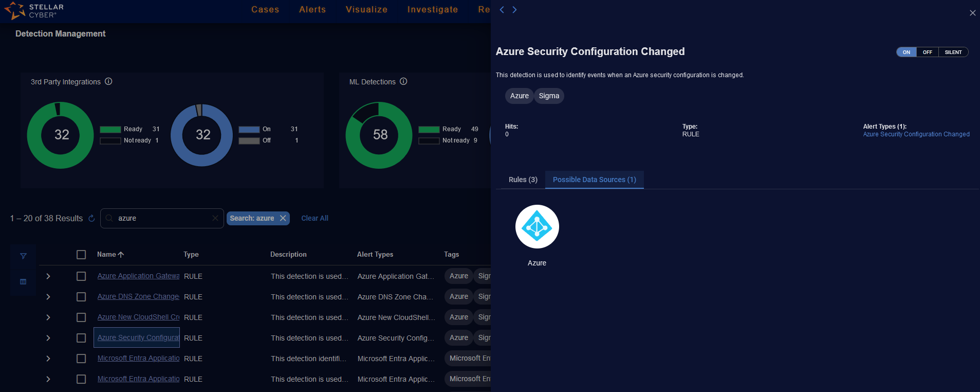
Task: Click the Stellar Cyber logo
Action: click(x=34, y=11)
